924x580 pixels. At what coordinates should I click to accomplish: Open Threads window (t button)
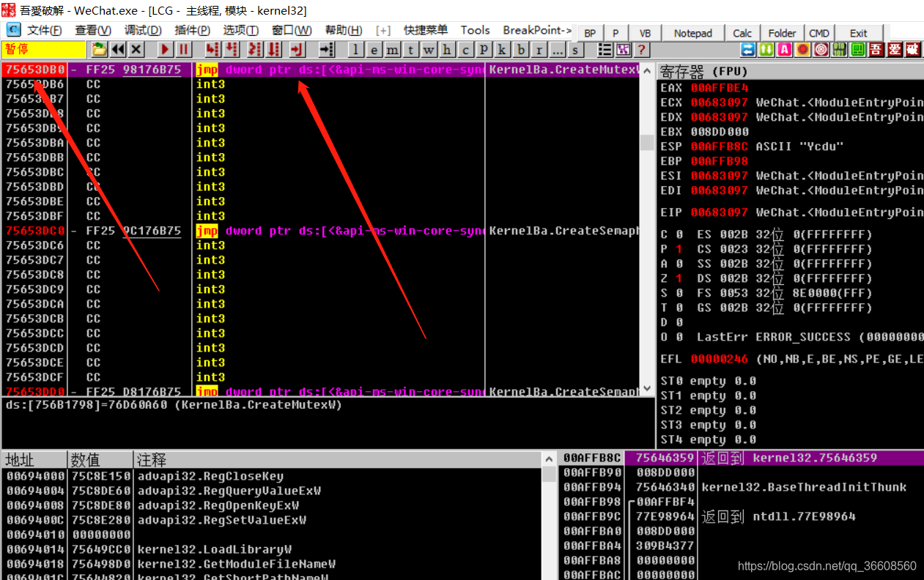click(411, 50)
